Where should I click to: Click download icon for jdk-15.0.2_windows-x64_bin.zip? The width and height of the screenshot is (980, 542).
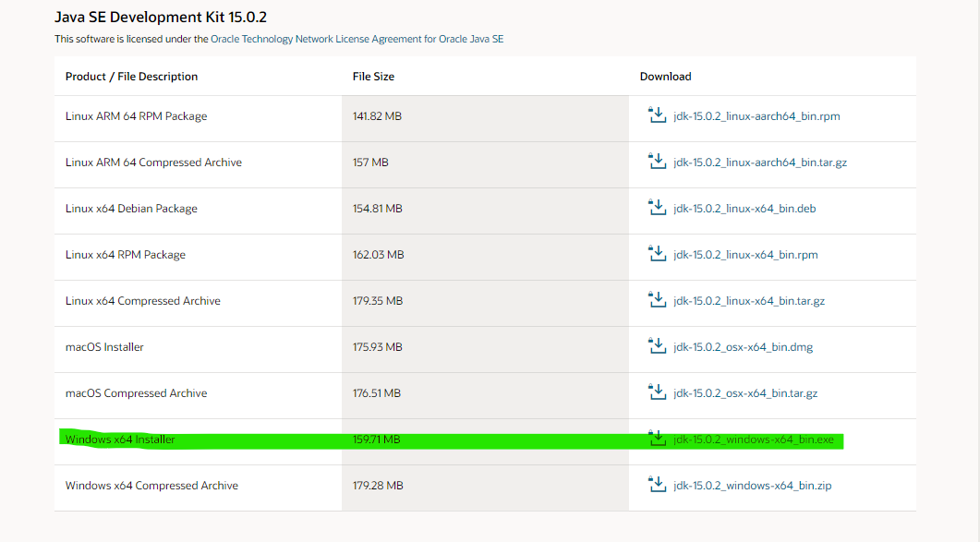click(x=657, y=485)
